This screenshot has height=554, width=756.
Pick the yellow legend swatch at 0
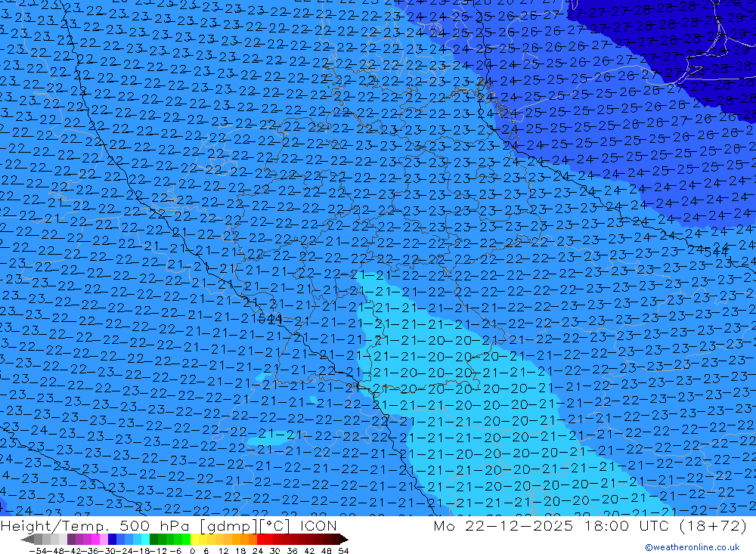[x=195, y=539]
